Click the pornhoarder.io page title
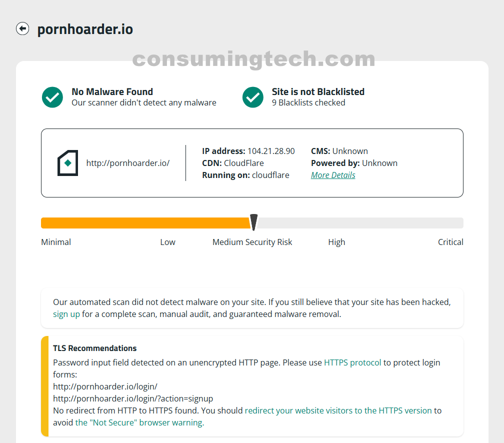 point(85,29)
